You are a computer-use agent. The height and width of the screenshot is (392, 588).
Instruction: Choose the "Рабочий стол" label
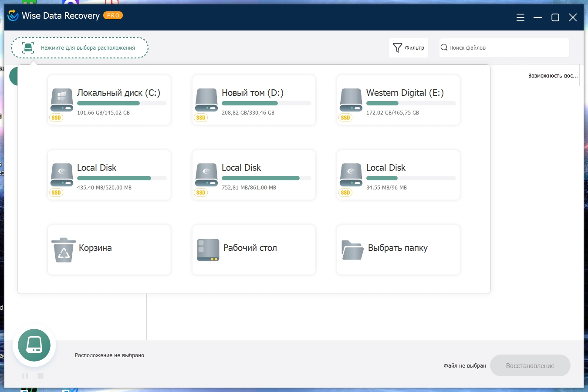pyautogui.click(x=250, y=248)
